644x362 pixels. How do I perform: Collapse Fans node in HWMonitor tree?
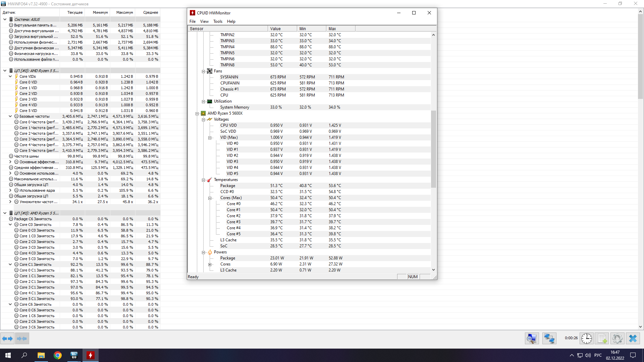pyautogui.click(x=203, y=71)
